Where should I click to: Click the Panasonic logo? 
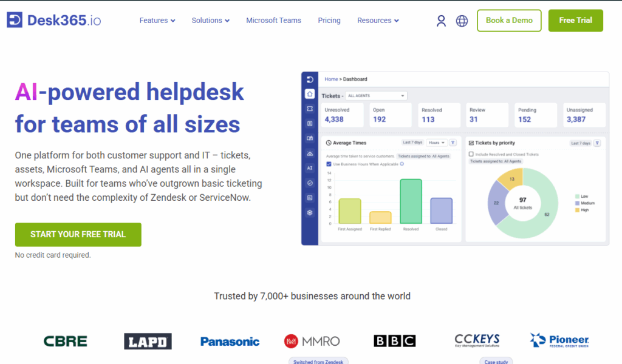point(230,342)
